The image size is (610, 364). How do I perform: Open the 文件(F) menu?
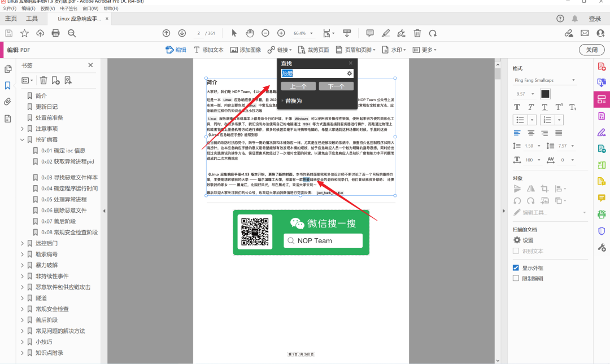point(10,8)
